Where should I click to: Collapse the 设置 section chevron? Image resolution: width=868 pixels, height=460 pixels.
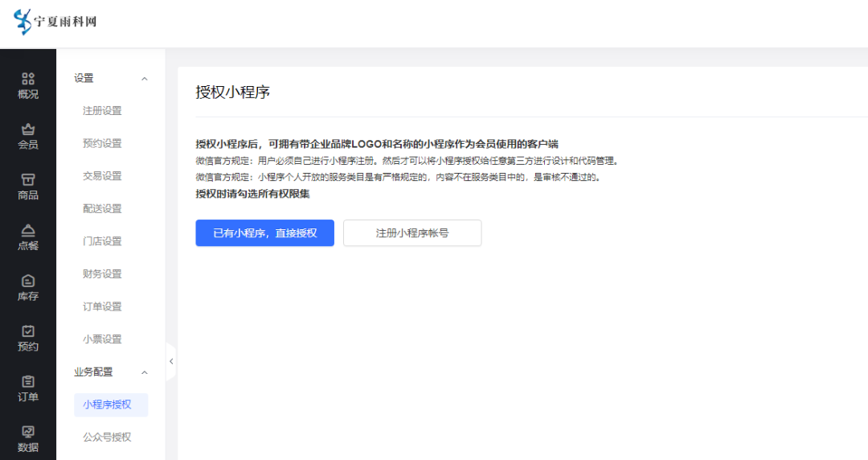point(145,79)
